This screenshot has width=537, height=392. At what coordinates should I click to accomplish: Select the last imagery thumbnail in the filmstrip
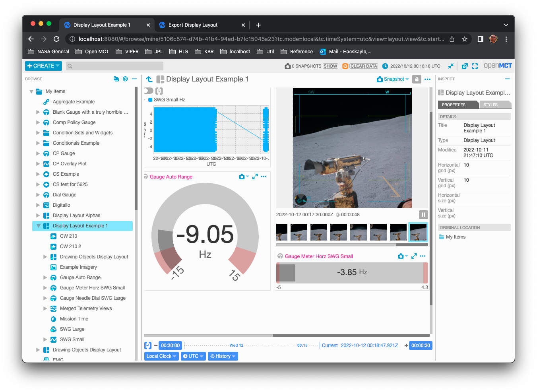point(418,232)
